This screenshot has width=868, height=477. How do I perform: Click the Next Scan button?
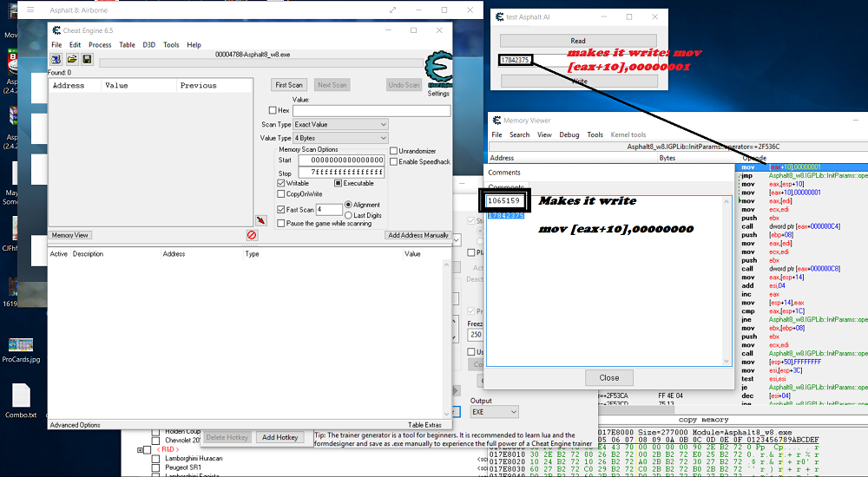pyautogui.click(x=332, y=85)
